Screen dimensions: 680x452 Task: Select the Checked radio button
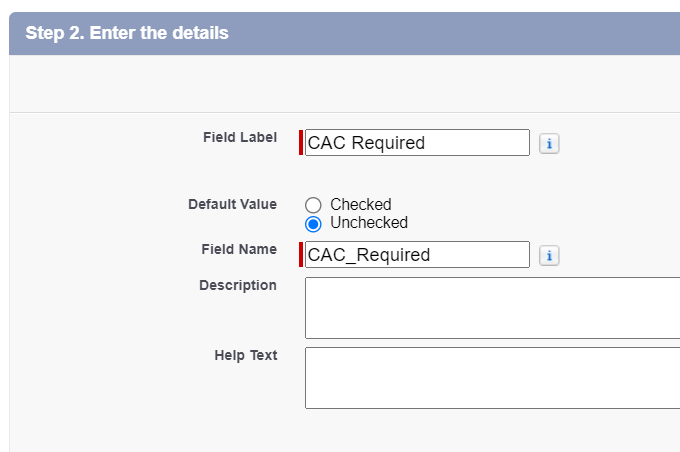click(x=313, y=205)
